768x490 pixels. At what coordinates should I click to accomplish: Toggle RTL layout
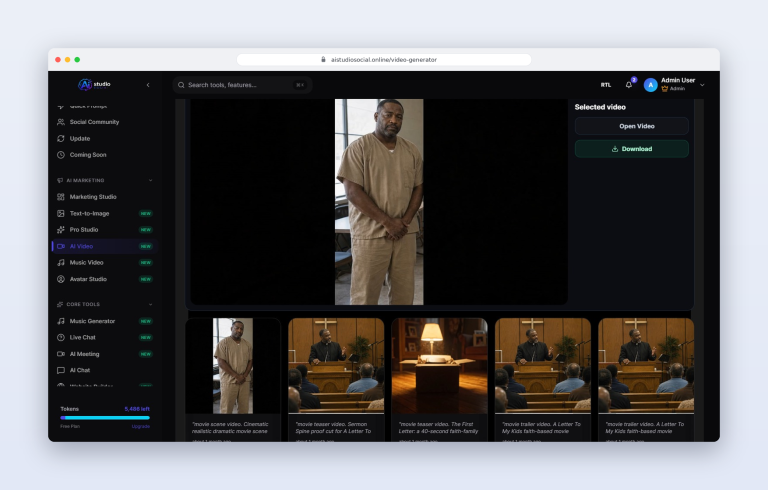606,85
